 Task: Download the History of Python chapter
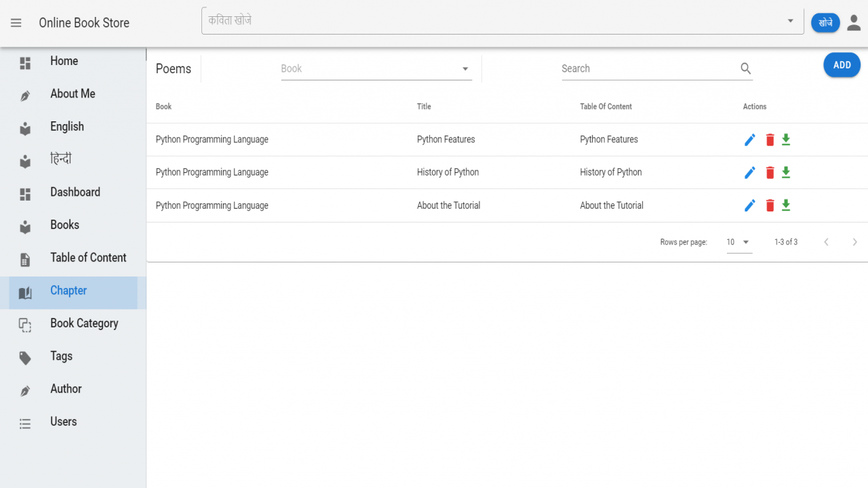pos(786,173)
